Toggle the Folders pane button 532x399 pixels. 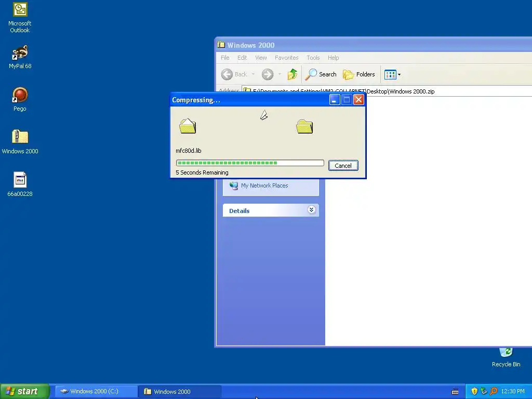(358, 74)
